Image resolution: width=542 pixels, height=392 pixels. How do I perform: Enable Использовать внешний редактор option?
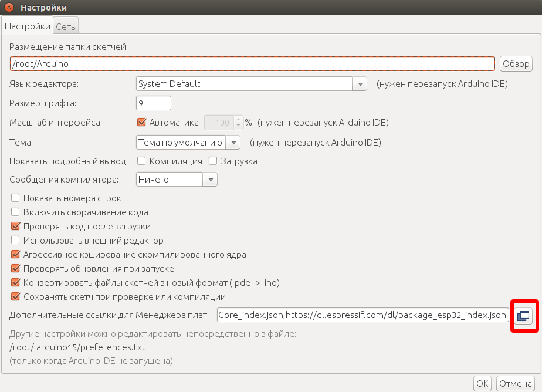[x=15, y=241]
